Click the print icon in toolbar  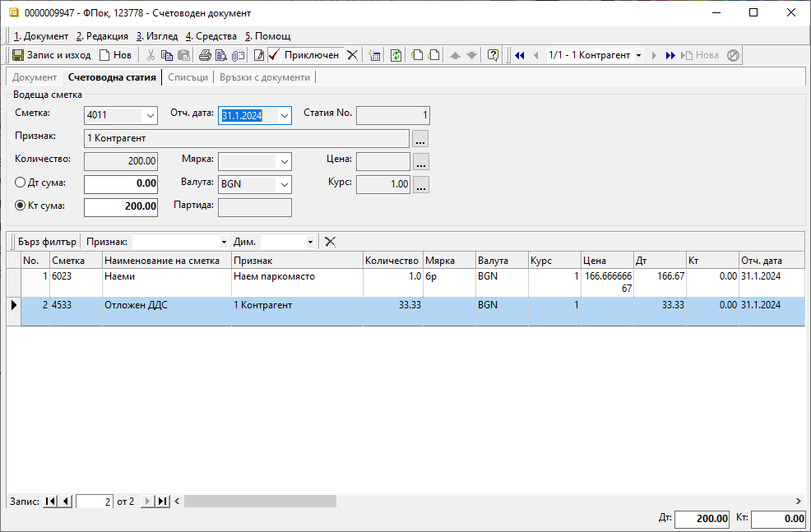point(205,55)
